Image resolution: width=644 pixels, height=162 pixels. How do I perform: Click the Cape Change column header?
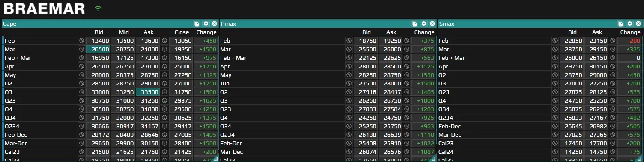click(206, 32)
